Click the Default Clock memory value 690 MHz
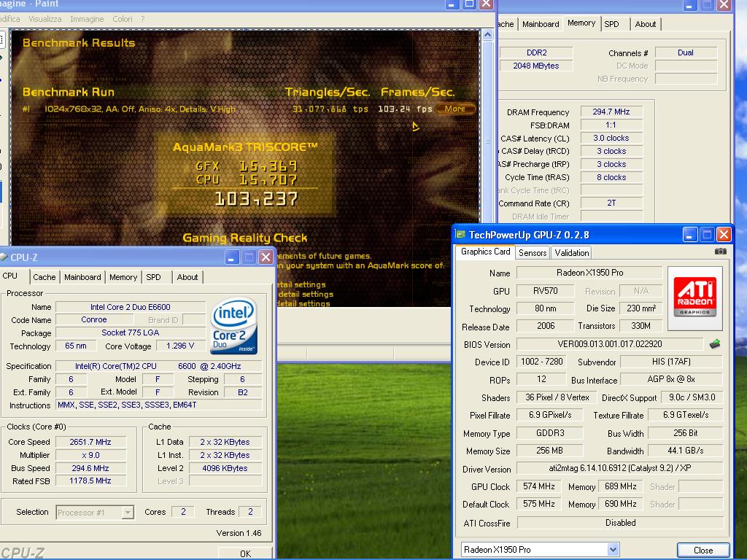This screenshot has width=747, height=560. [620, 505]
